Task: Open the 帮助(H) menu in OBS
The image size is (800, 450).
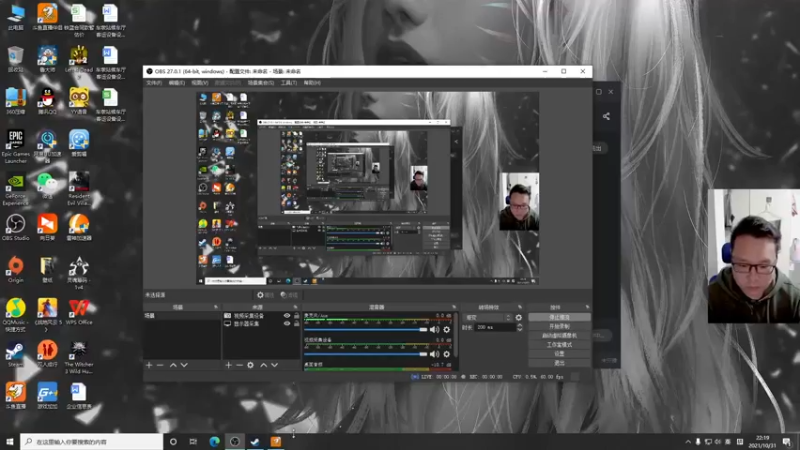Action: pyautogui.click(x=312, y=83)
